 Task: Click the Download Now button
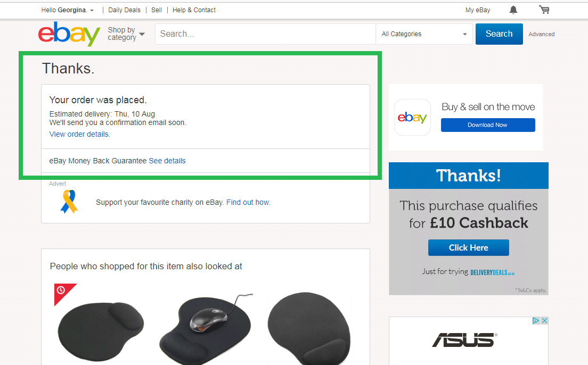487,125
